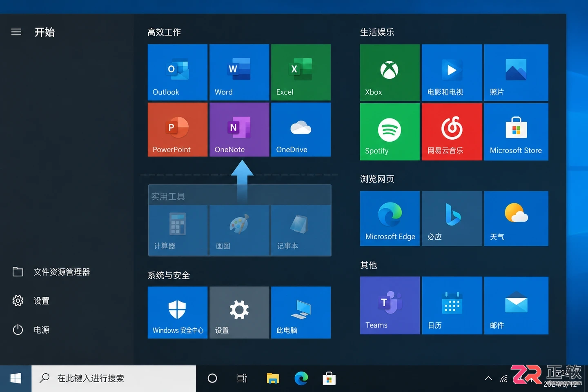Screen dimensions: 588x392
Task: Open the 计算器 calculator tile
Action: 178,230
